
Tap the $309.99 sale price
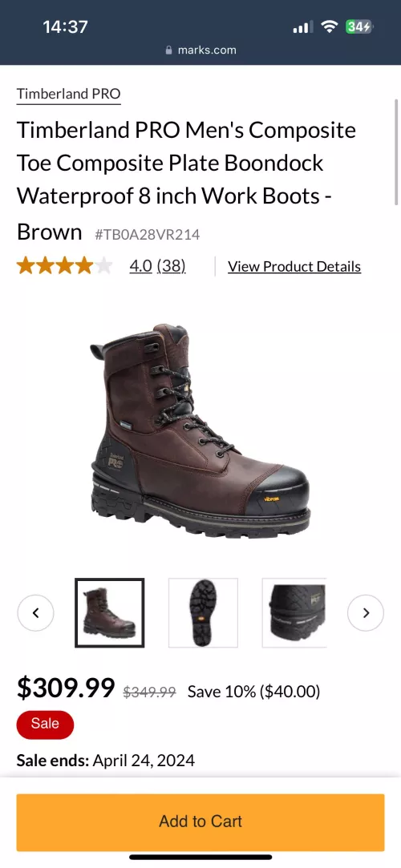point(66,688)
